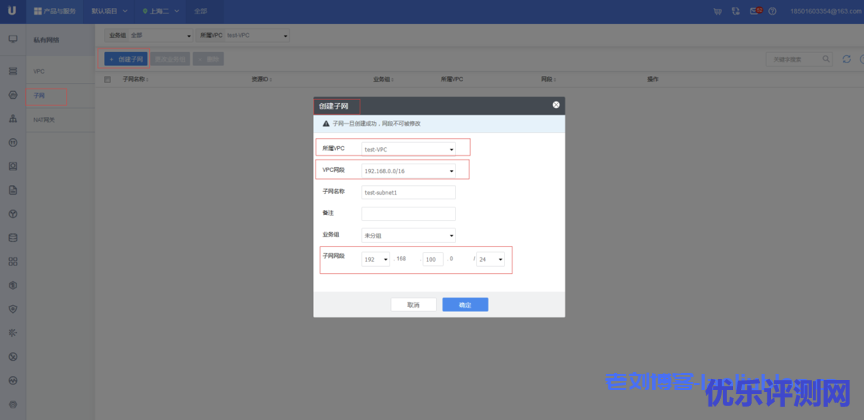Open the first octet 192 dropdown
The width and height of the screenshot is (864, 420).
click(375, 259)
